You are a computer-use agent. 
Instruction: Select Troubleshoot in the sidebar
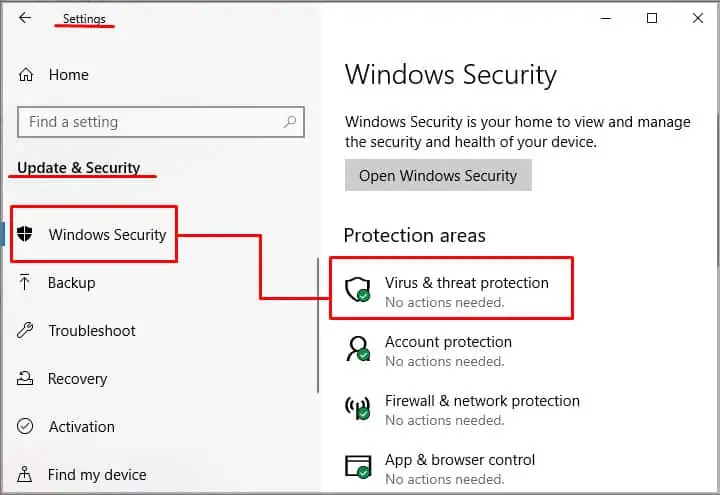[92, 331]
